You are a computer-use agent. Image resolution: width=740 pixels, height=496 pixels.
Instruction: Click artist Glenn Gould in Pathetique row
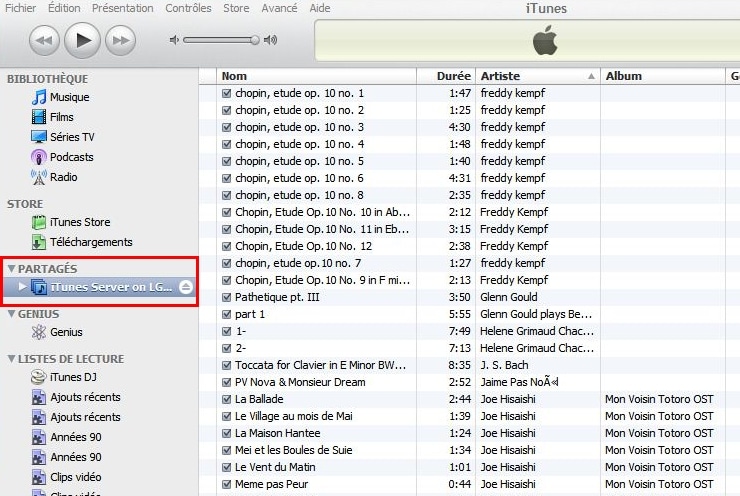click(x=508, y=297)
